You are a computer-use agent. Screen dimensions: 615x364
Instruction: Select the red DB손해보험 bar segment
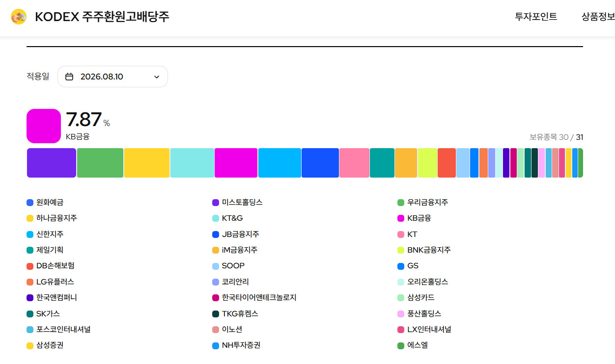point(447,163)
